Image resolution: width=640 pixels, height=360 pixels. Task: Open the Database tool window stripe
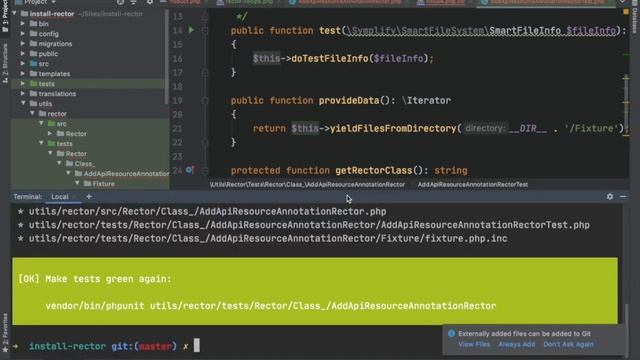tap(635, 16)
